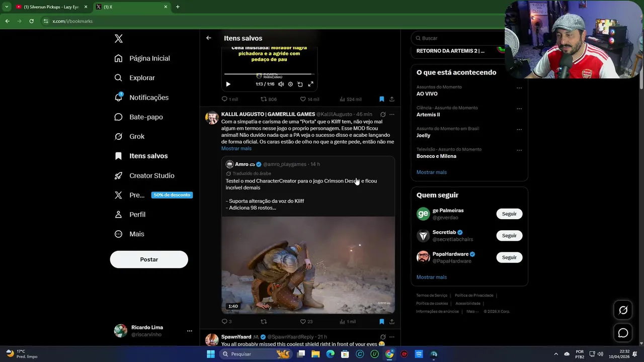Click the back arrow beside Itens salvos
Image resolution: width=644 pixels, height=362 pixels.
point(208,38)
